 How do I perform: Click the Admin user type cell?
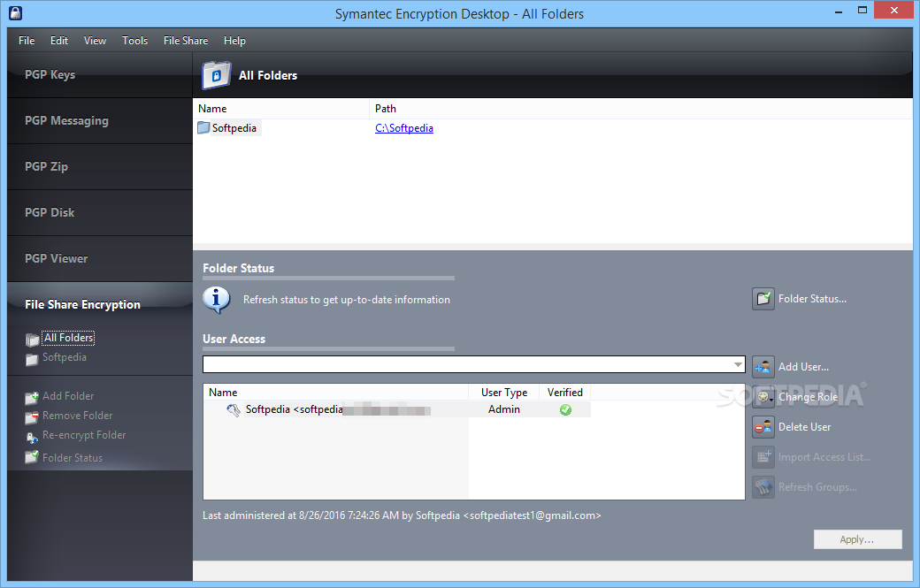(x=504, y=409)
